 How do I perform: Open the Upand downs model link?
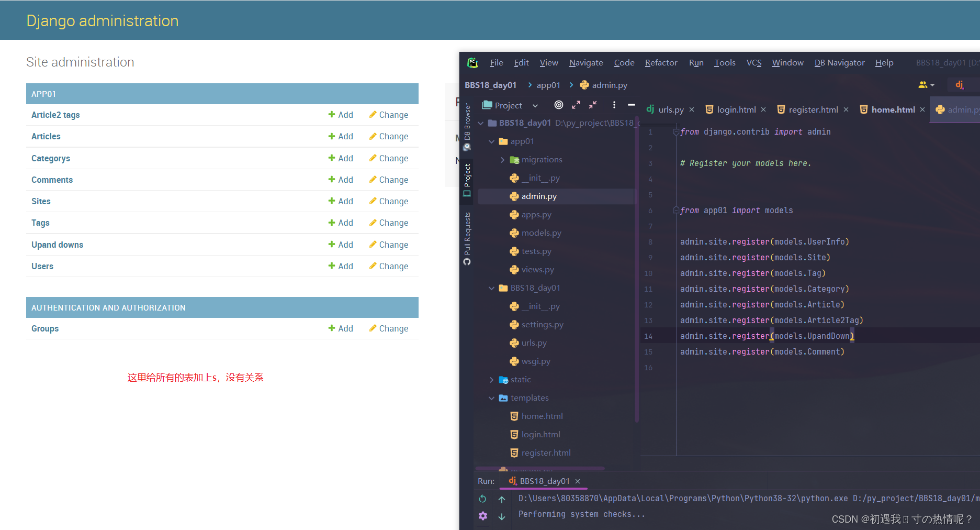57,245
